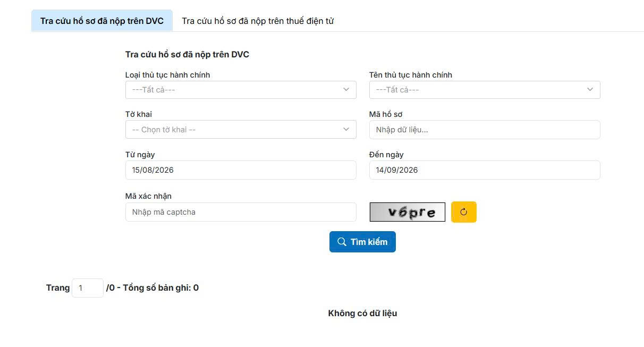Switch to Tra cứu hồ sơ thuế điện tử tab
The width and height of the screenshot is (644, 347).
[x=258, y=21]
